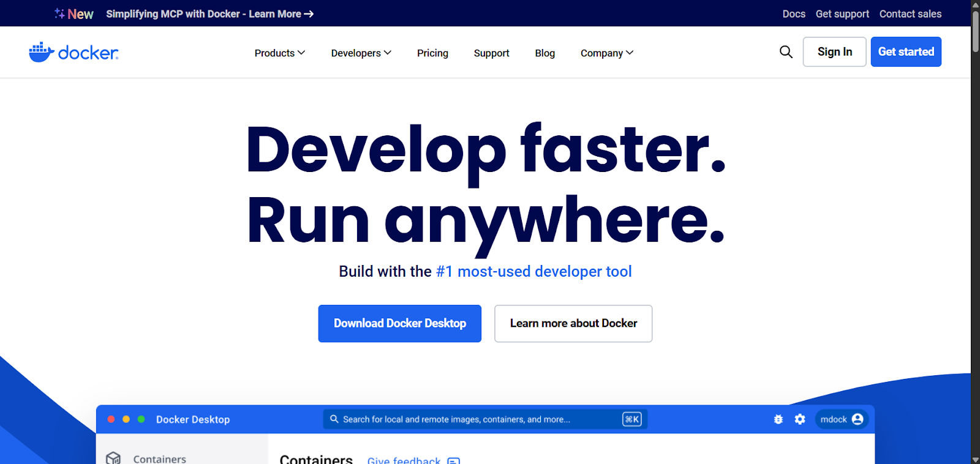Select Containers in the Docker Desktop sidebar
Image resolution: width=980 pixels, height=464 pixels.
[159, 458]
